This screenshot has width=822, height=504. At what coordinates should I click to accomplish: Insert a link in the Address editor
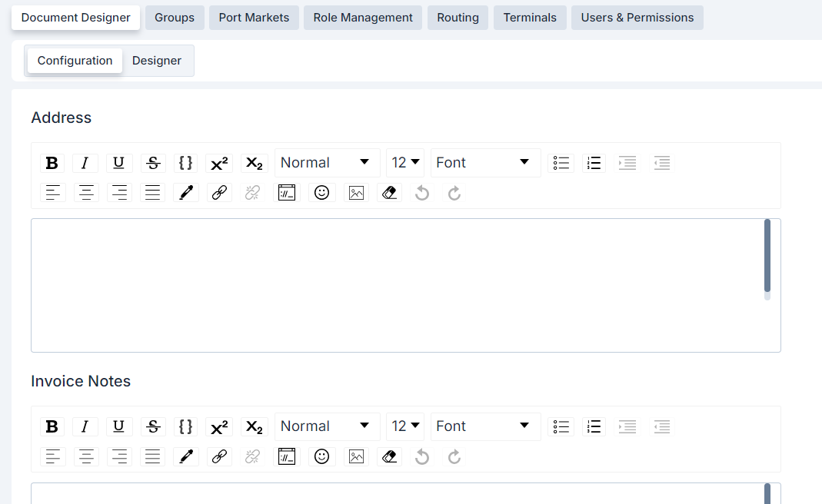219,193
